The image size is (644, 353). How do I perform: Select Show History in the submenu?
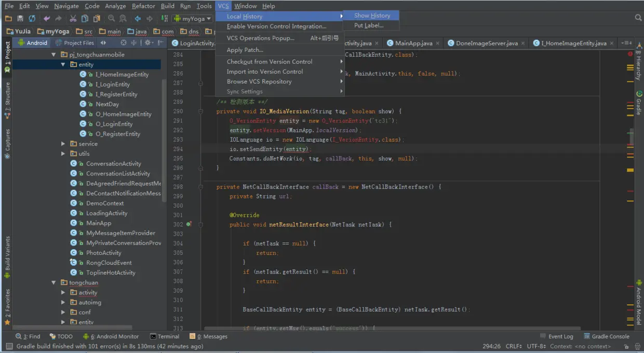(x=372, y=16)
